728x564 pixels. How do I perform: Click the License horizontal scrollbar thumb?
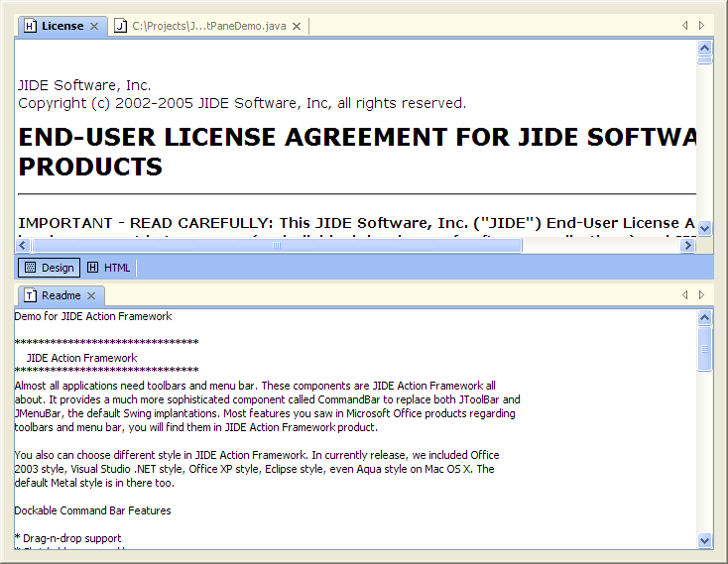pyautogui.click(x=277, y=246)
